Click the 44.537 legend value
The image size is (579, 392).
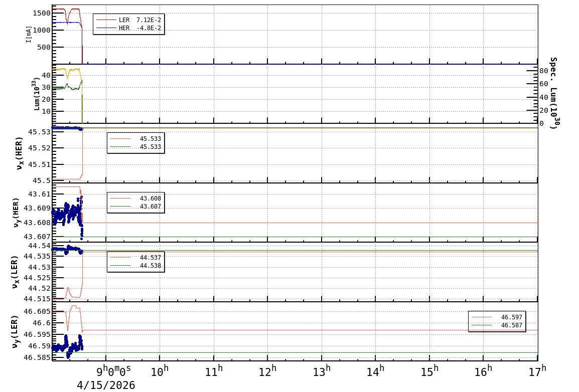tap(151, 257)
